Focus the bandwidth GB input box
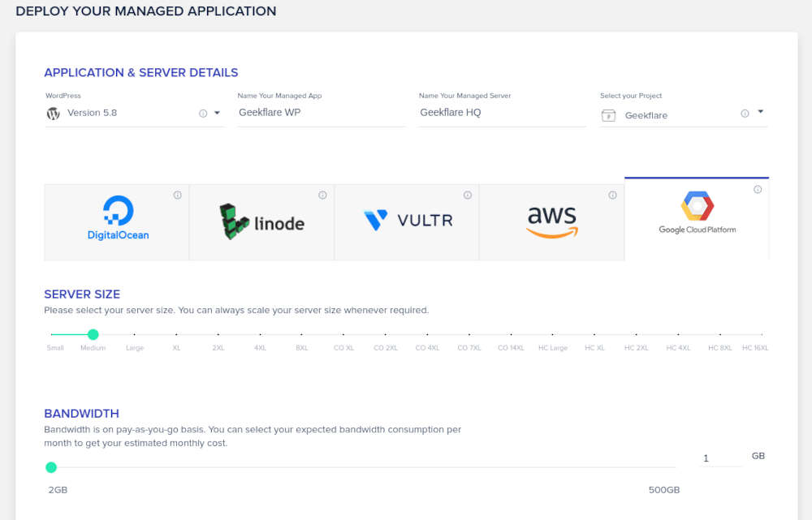812x520 pixels. click(x=720, y=458)
